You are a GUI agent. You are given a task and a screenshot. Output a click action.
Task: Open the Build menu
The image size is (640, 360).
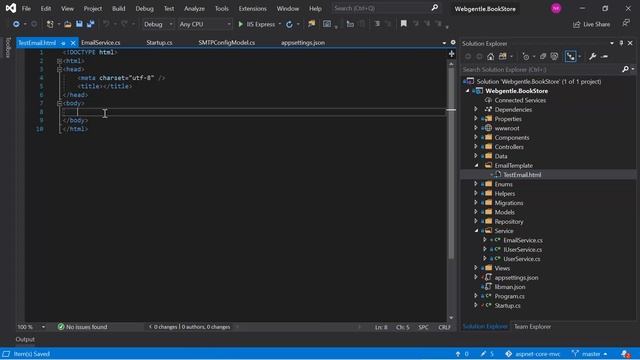pyautogui.click(x=119, y=8)
